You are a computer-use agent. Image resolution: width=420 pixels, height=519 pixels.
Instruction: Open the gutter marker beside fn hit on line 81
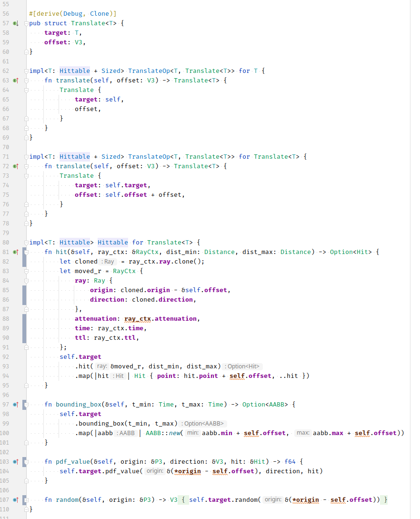tap(16, 252)
